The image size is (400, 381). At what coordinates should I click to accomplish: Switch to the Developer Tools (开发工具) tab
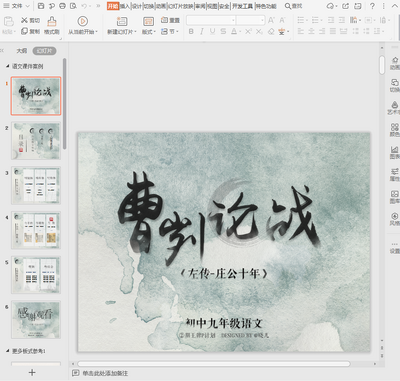click(x=242, y=6)
